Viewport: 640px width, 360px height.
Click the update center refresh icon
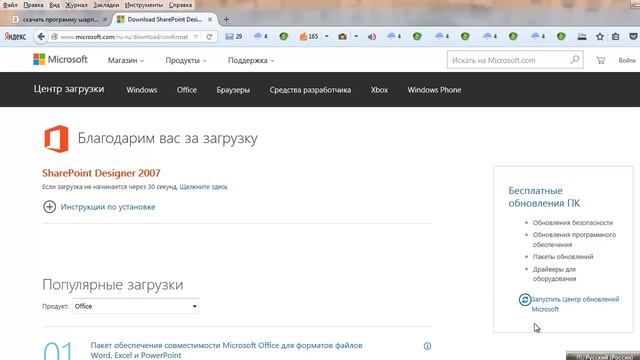(524, 300)
